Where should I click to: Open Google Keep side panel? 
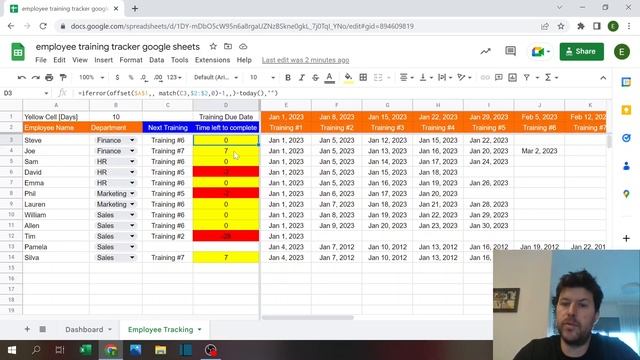click(626, 110)
